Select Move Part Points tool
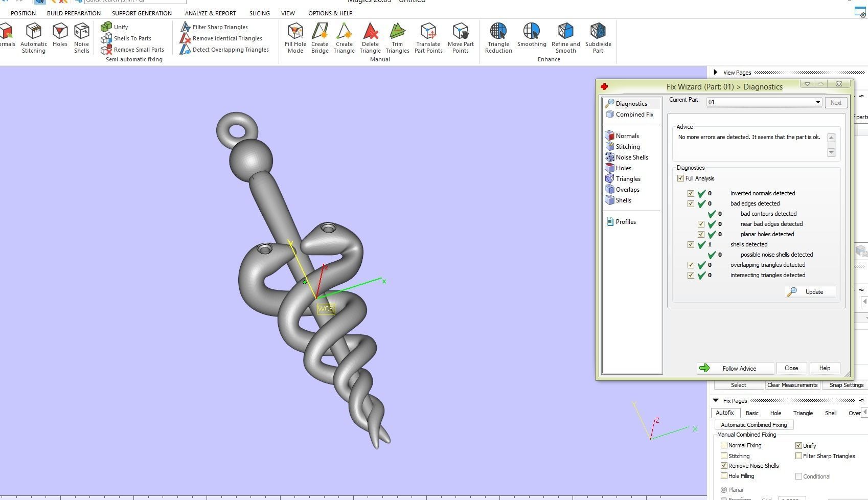Image resolution: width=868 pixels, height=500 pixels. pyautogui.click(x=461, y=38)
